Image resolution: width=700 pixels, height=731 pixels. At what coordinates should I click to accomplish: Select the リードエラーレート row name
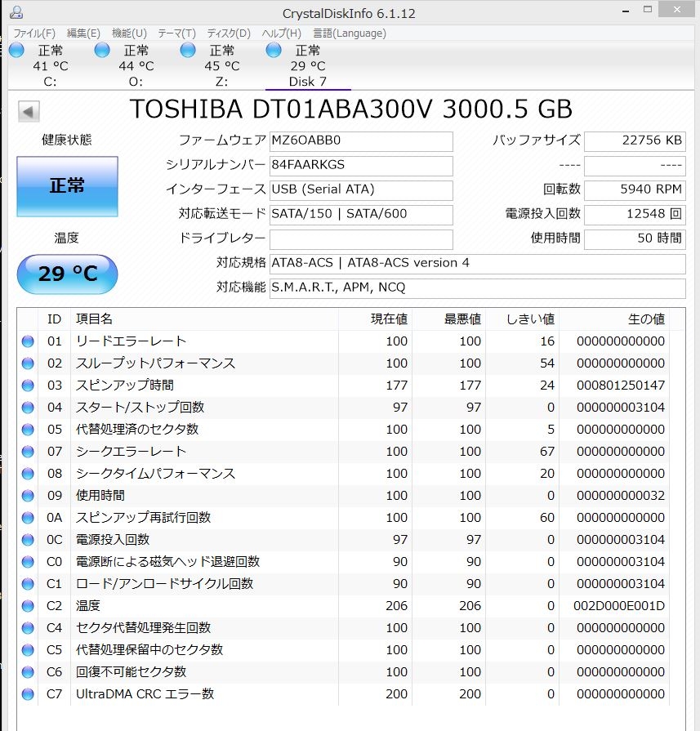pos(131,341)
